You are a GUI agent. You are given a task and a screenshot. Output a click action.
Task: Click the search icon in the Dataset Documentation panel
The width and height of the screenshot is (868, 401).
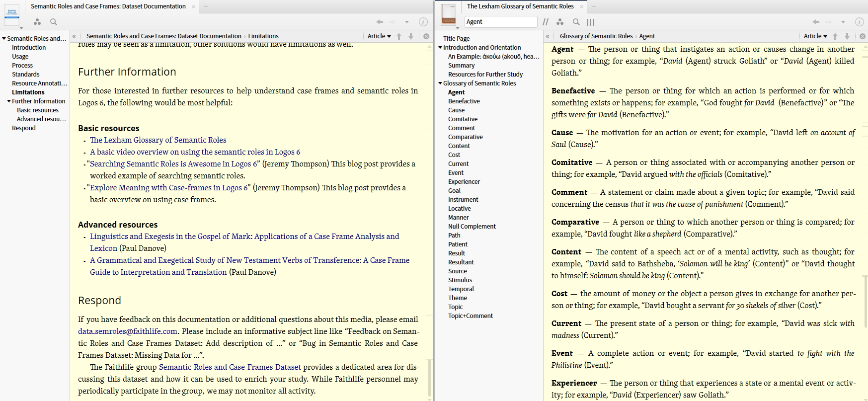coord(54,22)
